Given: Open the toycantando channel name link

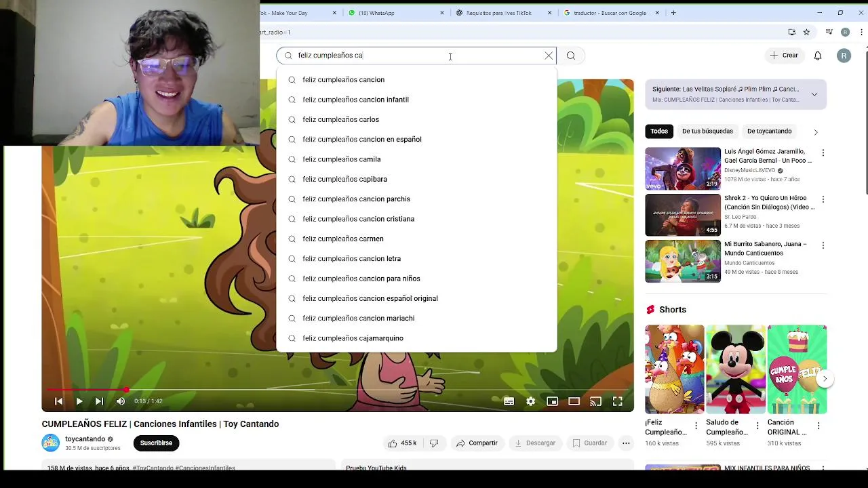Looking at the screenshot, I should point(85,439).
